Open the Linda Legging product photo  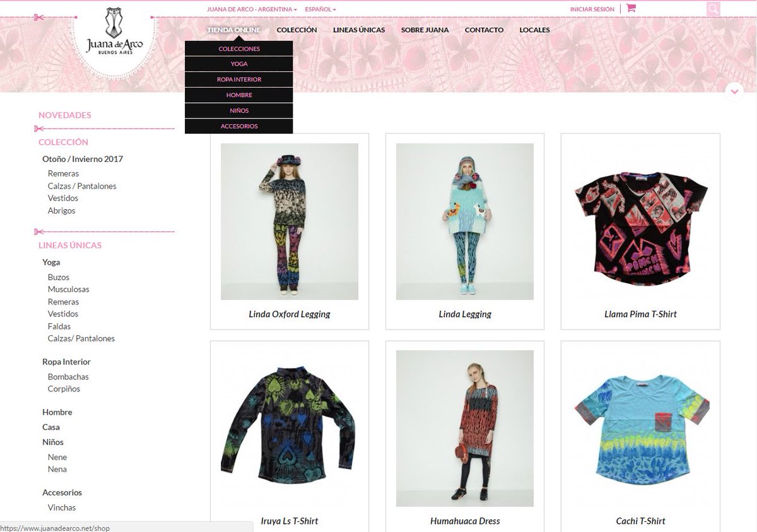click(x=464, y=222)
